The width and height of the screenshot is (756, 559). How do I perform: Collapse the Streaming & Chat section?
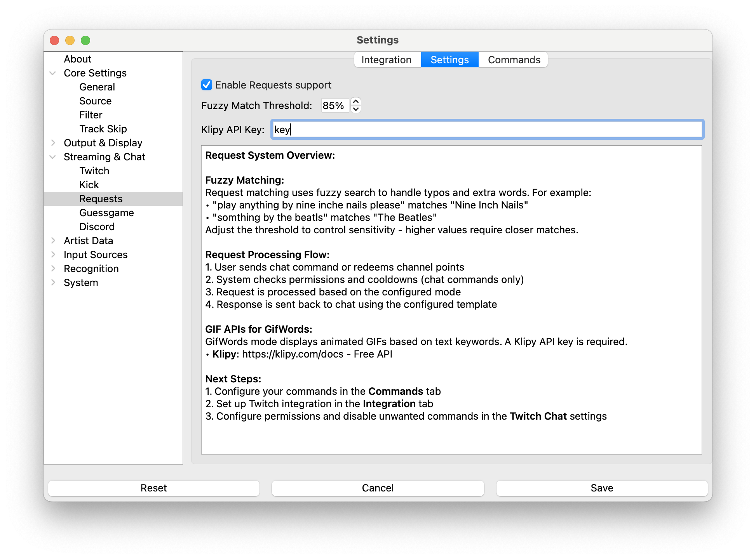click(x=53, y=157)
